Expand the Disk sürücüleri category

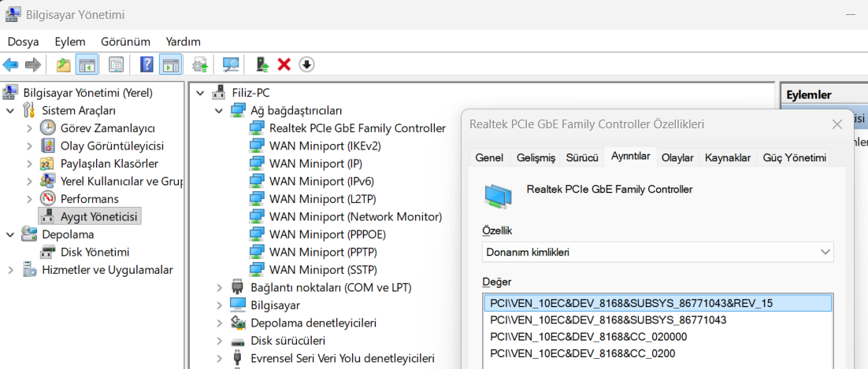click(219, 341)
